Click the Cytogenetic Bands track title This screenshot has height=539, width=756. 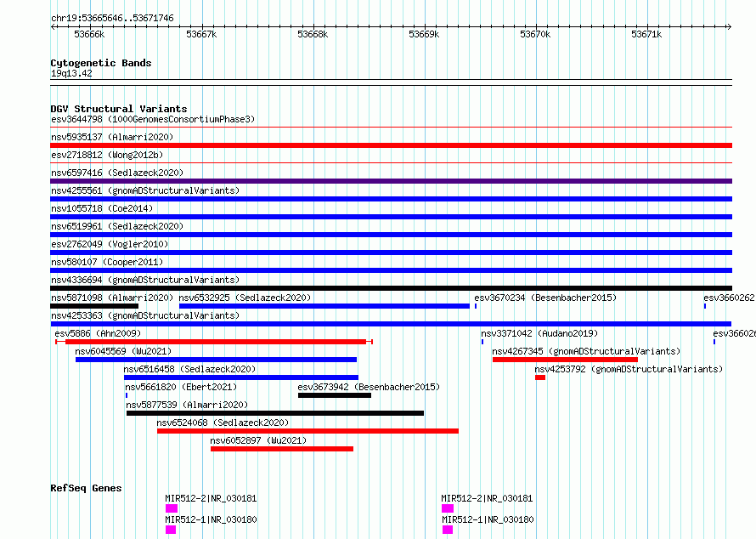point(101,63)
